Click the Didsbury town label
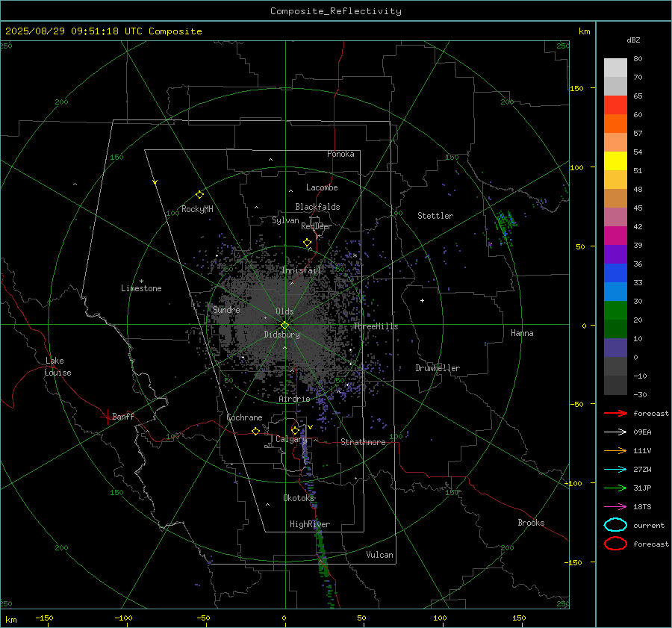Image resolution: width=672 pixels, height=628 pixels. tap(281, 335)
